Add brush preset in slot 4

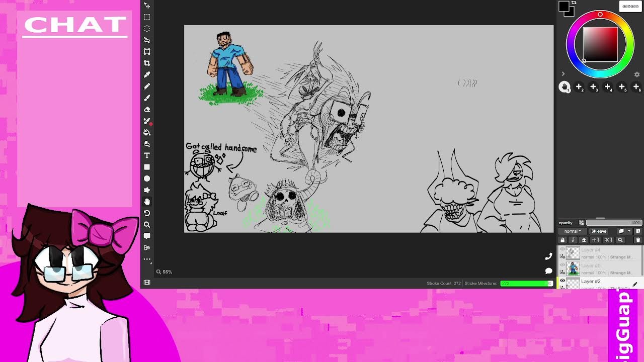(x=608, y=87)
